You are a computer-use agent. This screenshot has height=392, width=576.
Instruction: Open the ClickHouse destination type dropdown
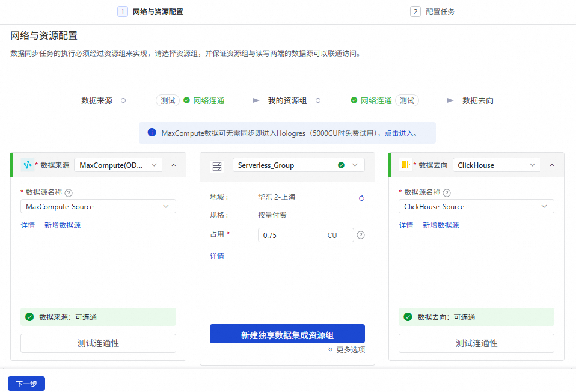(496, 165)
